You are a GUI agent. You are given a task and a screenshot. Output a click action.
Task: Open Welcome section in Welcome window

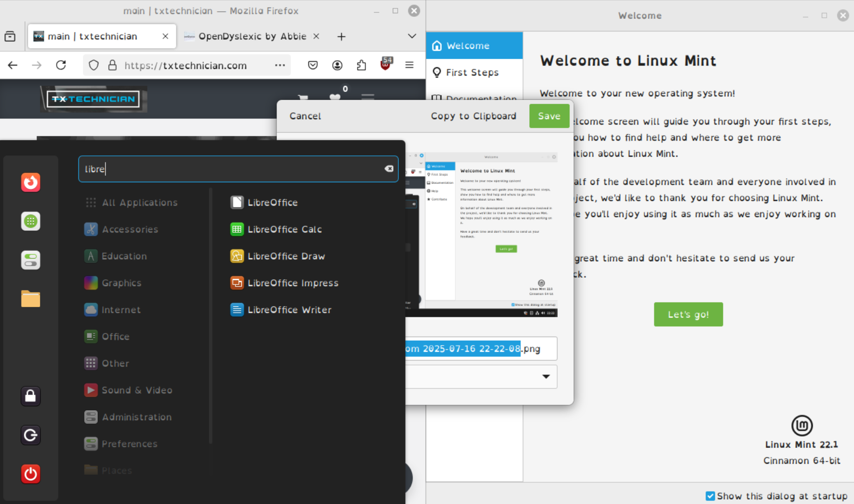click(474, 46)
